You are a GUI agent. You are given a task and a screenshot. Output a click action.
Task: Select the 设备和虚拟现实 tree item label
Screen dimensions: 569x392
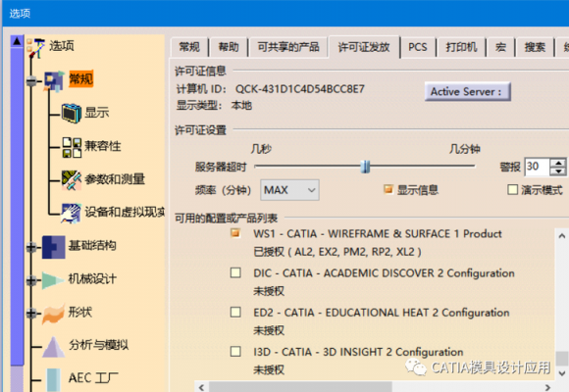[x=125, y=212]
